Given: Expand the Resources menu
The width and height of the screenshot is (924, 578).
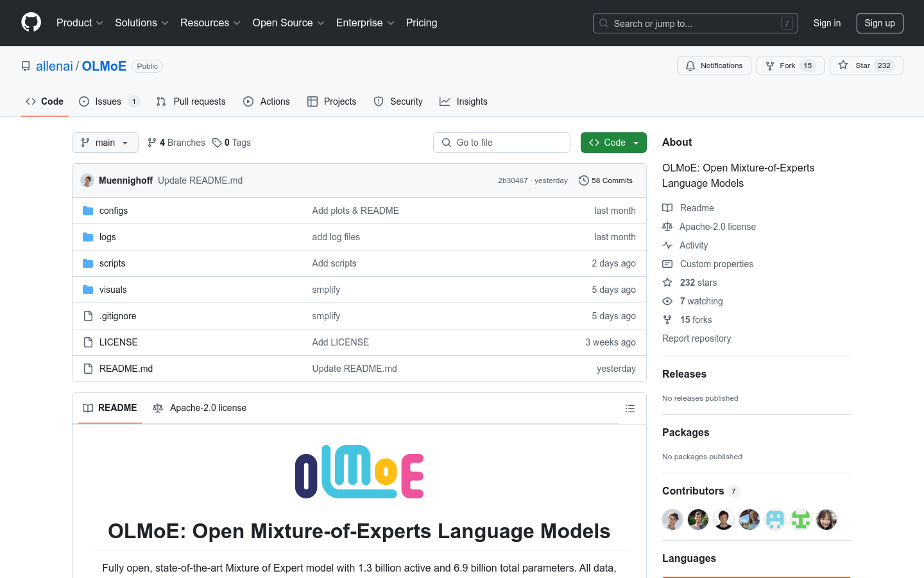Looking at the screenshot, I should (x=210, y=22).
